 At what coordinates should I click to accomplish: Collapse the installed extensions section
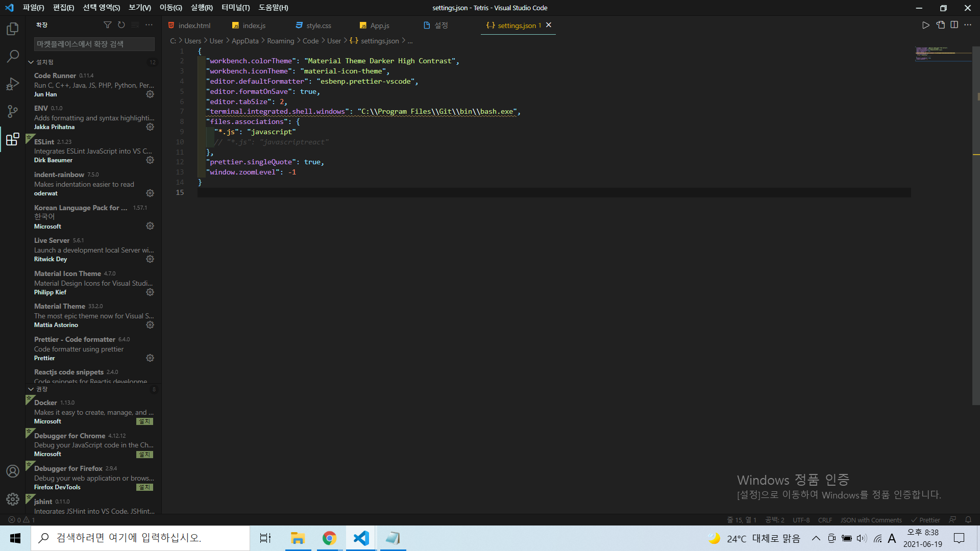coord(31,62)
